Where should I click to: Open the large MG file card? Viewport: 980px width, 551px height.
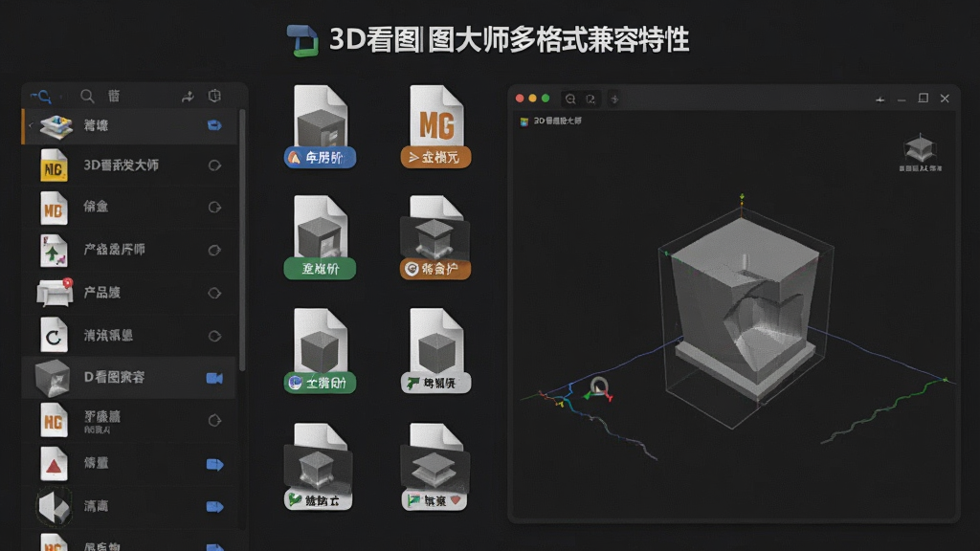(436, 127)
